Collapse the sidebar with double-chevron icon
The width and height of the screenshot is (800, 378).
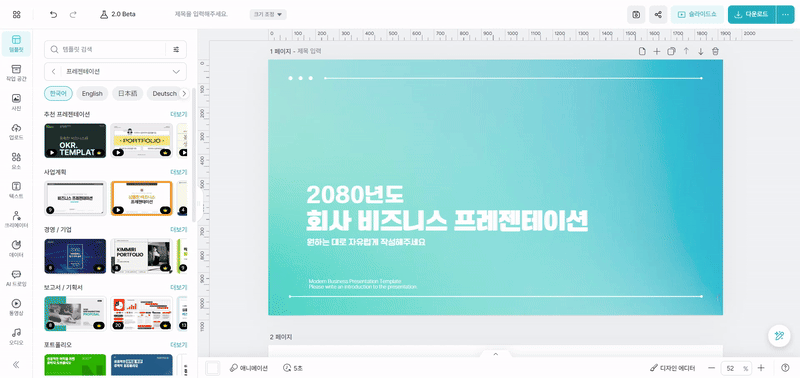pos(16,364)
